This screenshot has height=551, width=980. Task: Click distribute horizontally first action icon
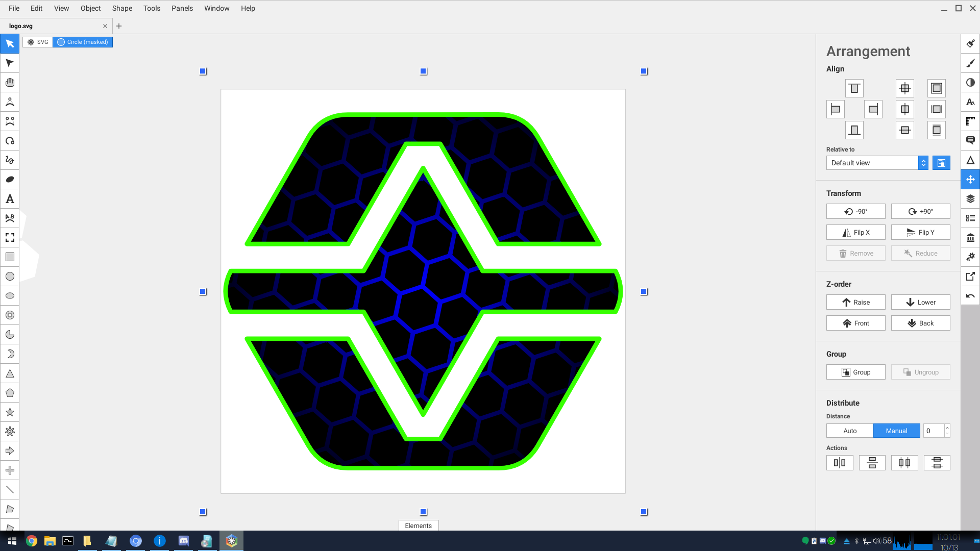coord(840,463)
